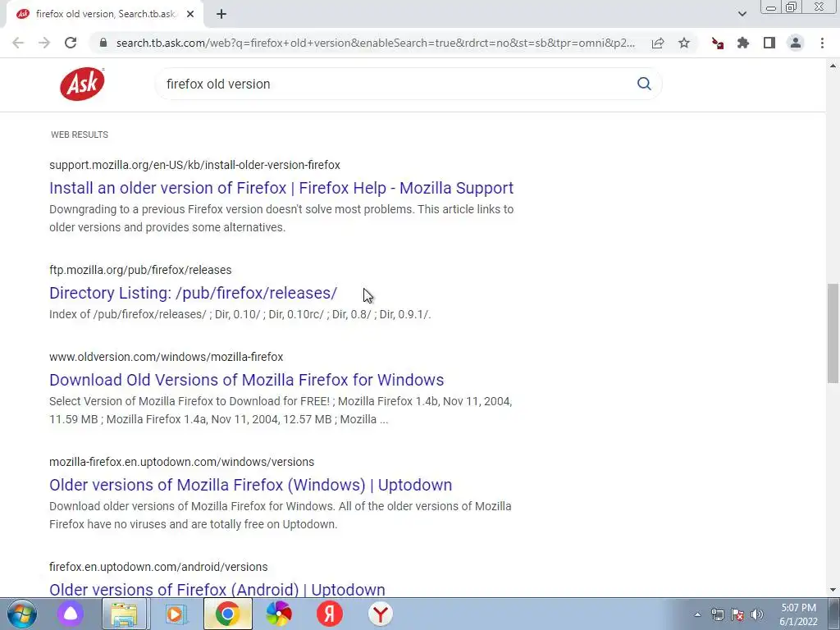The image size is (840, 630).
Task: Click ftp.mozilla.org/pub/firefox/releases URL text
Action: click(x=140, y=270)
